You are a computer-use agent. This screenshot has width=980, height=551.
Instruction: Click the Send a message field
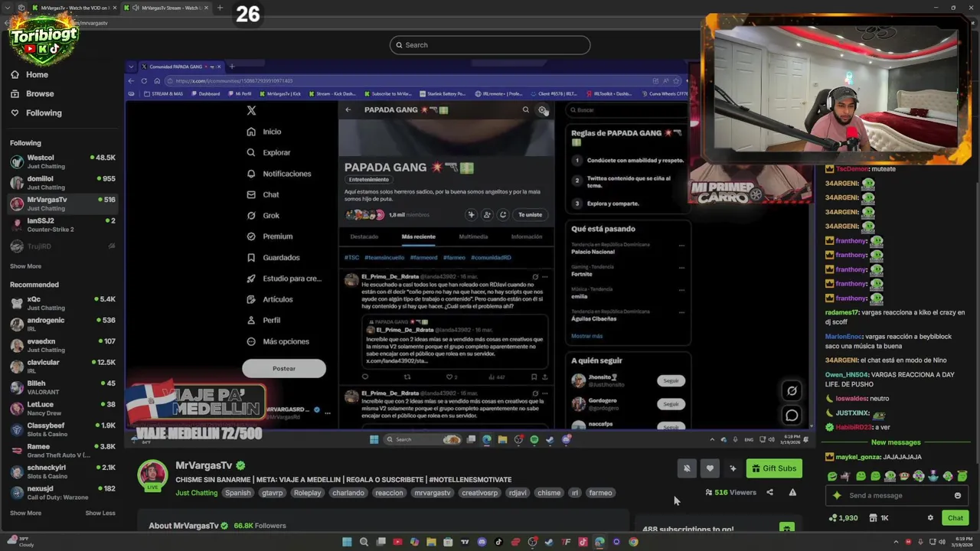click(896, 495)
